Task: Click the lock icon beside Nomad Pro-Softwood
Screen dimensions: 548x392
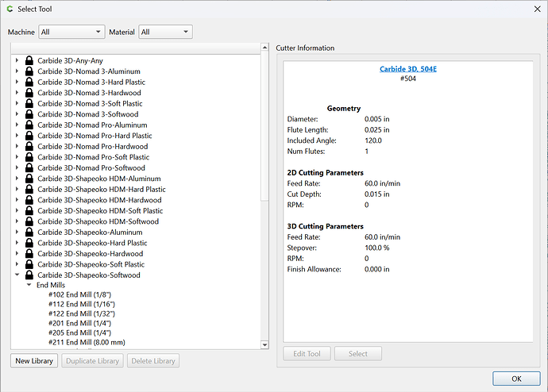Action: click(x=29, y=167)
